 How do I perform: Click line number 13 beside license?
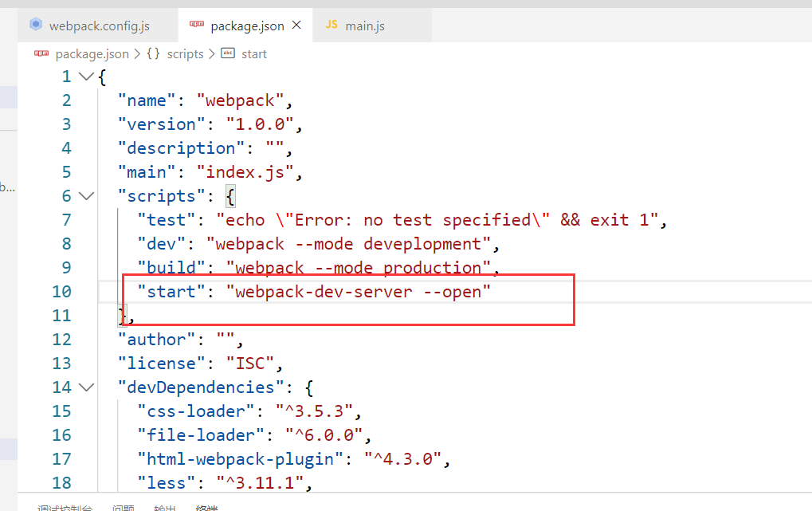(x=61, y=364)
